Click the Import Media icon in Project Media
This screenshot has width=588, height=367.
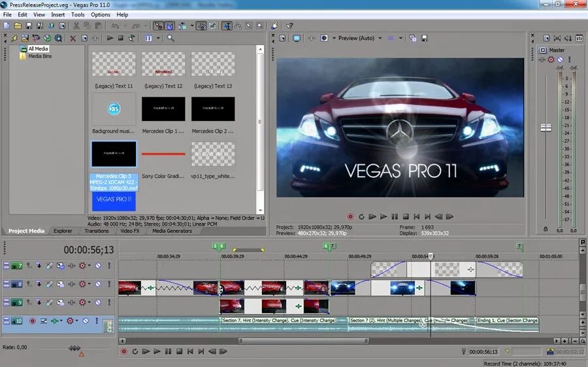click(25, 38)
